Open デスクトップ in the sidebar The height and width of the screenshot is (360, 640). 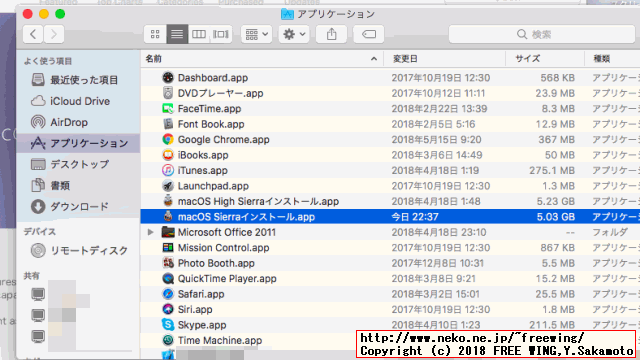pos(78,164)
